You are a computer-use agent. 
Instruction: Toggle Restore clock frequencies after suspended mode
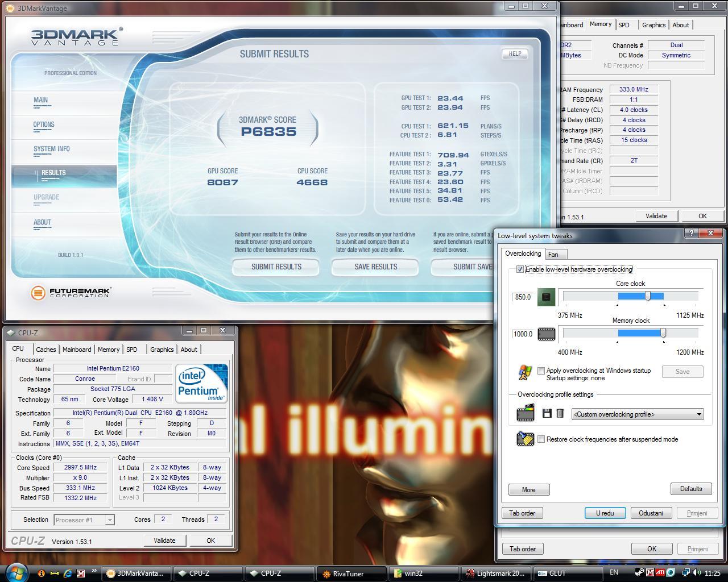pyautogui.click(x=541, y=439)
